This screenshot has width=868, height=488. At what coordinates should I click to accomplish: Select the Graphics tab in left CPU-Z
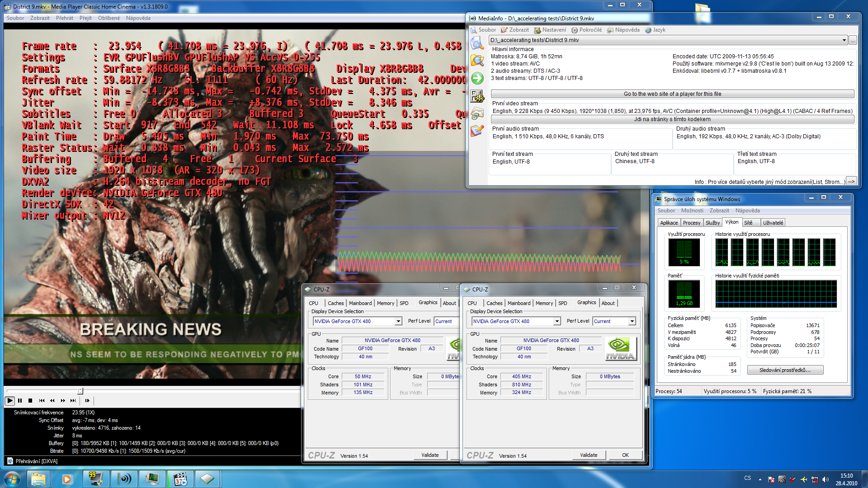point(427,303)
